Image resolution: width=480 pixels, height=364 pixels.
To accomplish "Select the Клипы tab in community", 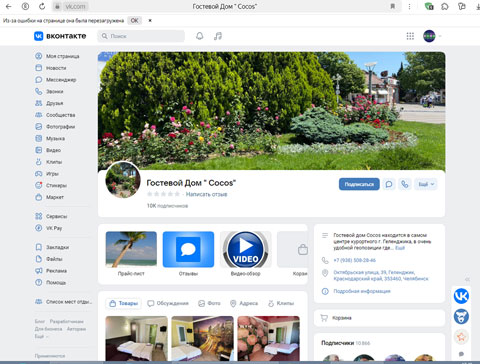I will (x=281, y=303).
